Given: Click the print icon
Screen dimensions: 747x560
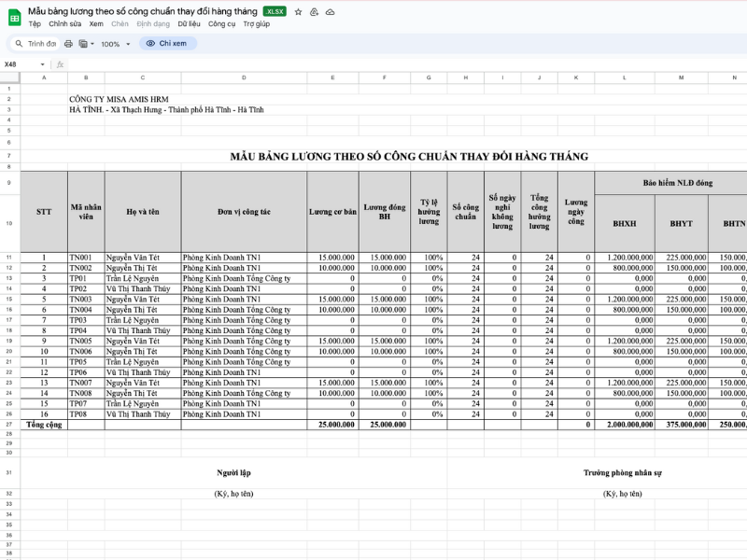Looking at the screenshot, I should [68, 43].
